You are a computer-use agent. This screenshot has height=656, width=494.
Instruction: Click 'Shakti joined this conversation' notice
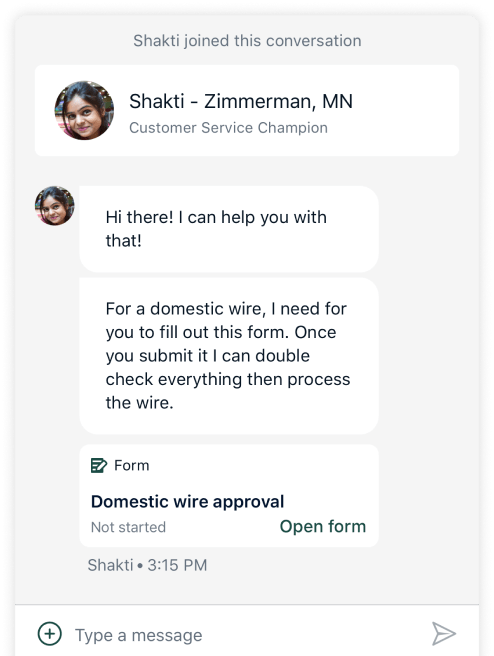point(247,41)
